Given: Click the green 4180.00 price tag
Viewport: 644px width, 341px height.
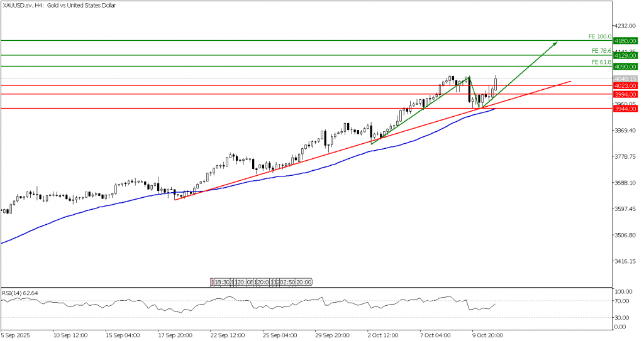Looking at the screenshot, I should (x=626, y=41).
